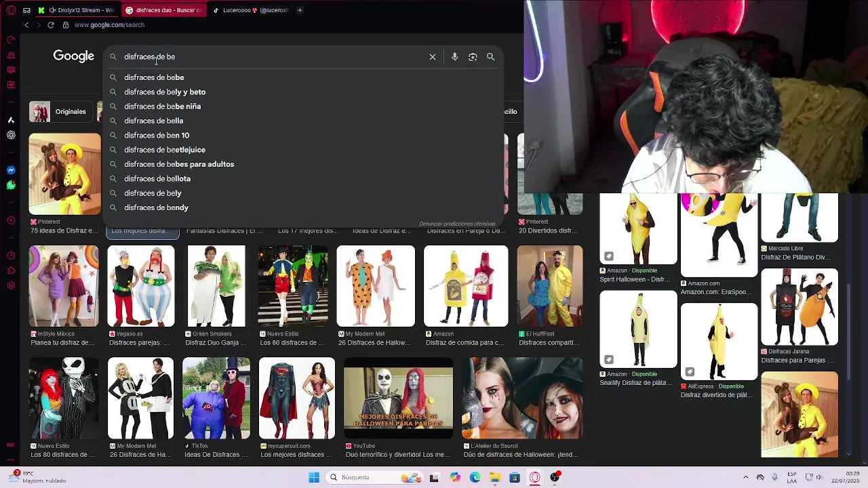The height and width of the screenshot is (488, 868).
Task: Open Windows Start button
Action: click(x=314, y=477)
